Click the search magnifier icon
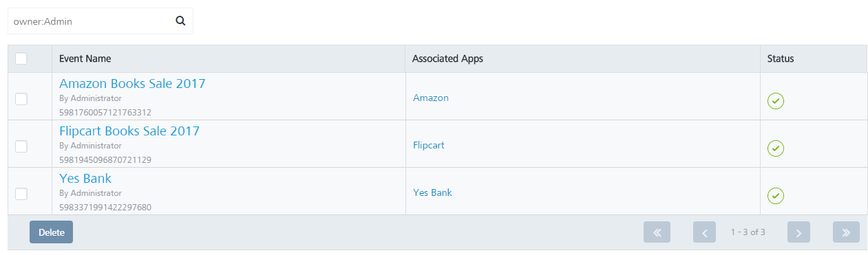This screenshot has height=255, width=868. [x=180, y=21]
